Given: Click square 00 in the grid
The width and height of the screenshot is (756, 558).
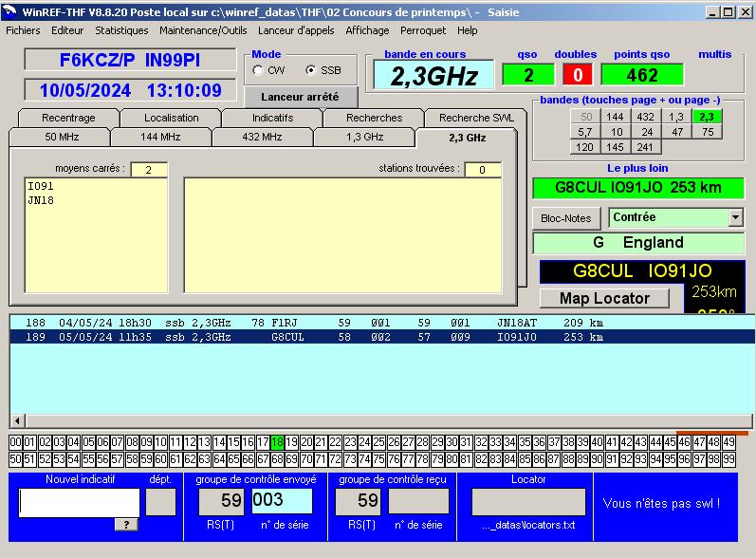Looking at the screenshot, I should tap(15, 442).
